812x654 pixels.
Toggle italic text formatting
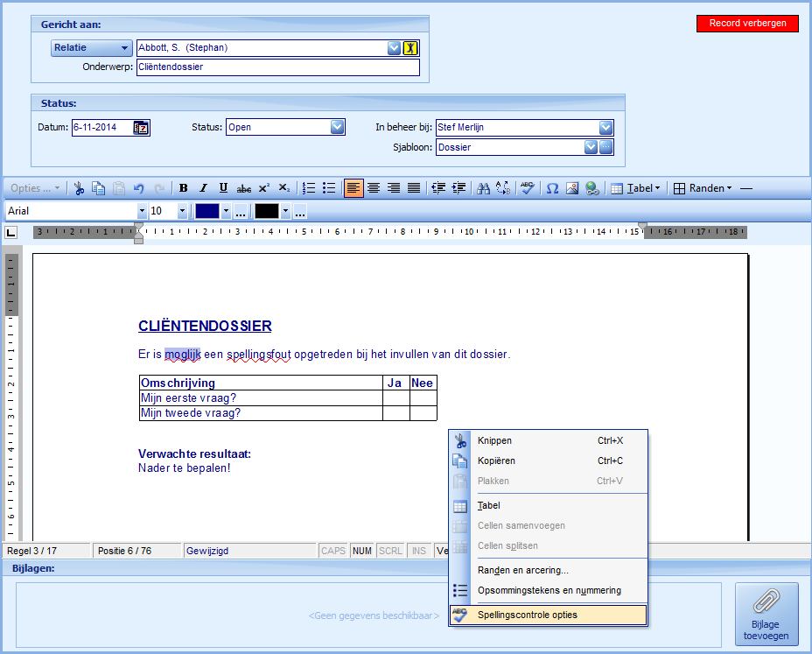[x=203, y=188]
